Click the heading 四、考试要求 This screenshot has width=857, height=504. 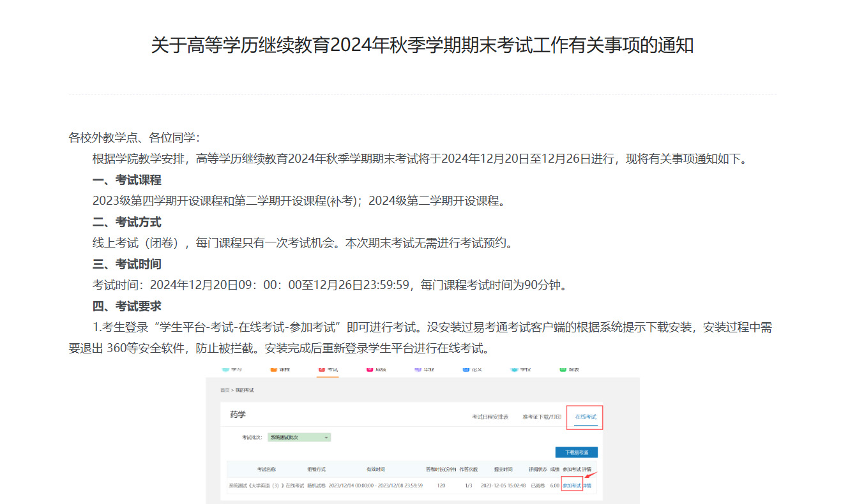click(126, 306)
